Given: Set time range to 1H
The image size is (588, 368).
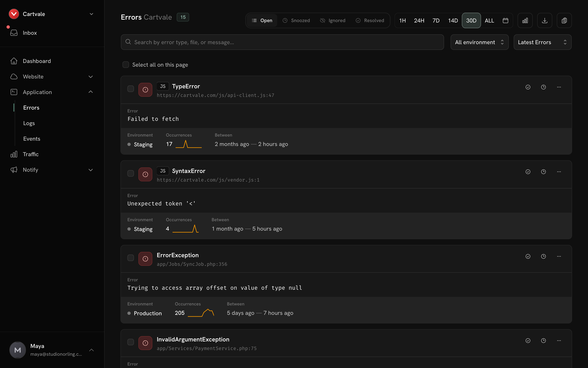Looking at the screenshot, I should (x=402, y=20).
